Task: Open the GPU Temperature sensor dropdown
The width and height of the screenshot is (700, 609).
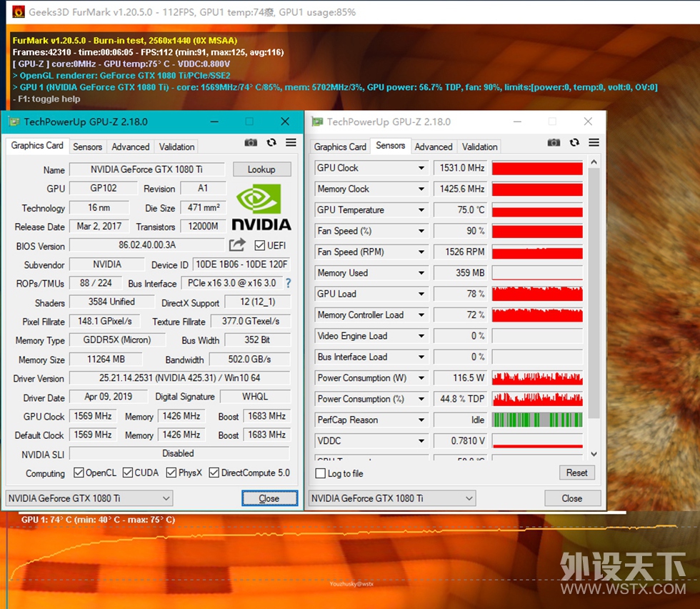Action: point(421,210)
